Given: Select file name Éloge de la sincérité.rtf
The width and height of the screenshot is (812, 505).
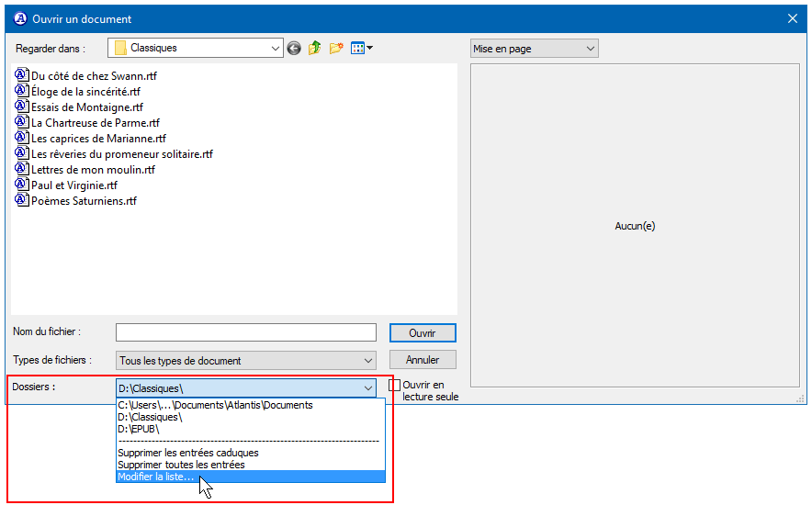Looking at the screenshot, I should pyautogui.click(x=85, y=92).
